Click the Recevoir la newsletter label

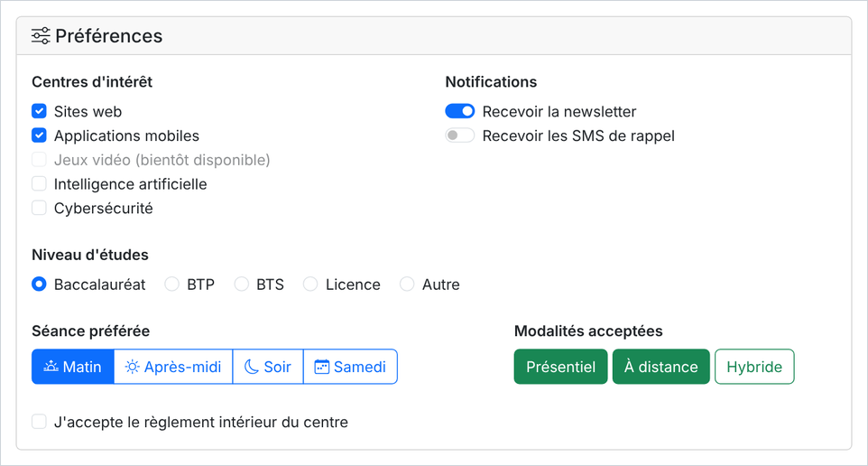click(x=559, y=112)
